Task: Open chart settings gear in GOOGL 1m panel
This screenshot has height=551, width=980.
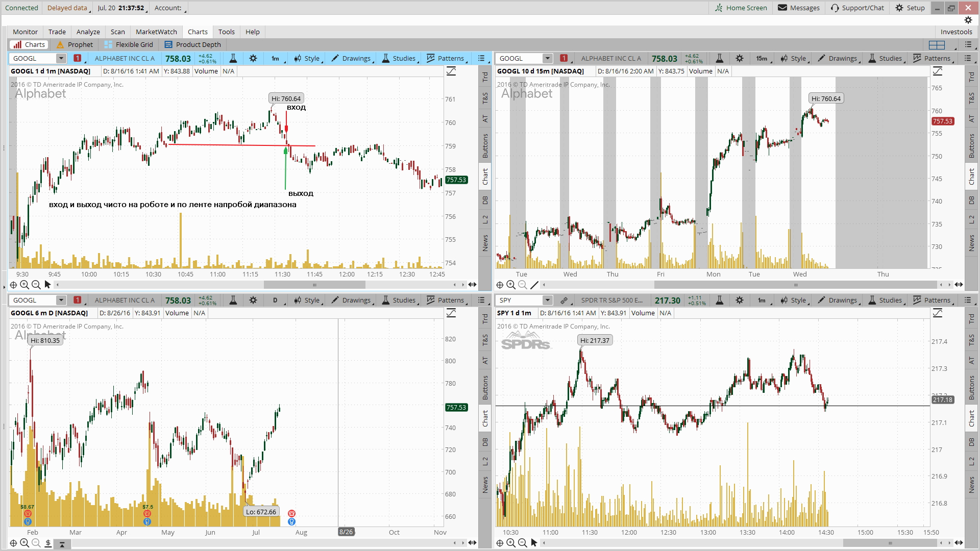Action: click(x=253, y=58)
